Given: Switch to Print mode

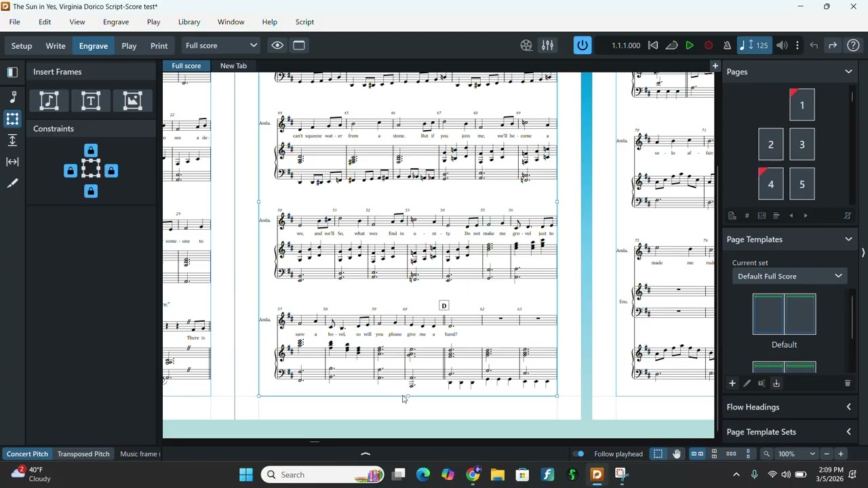Looking at the screenshot, I should coord(159,46).
